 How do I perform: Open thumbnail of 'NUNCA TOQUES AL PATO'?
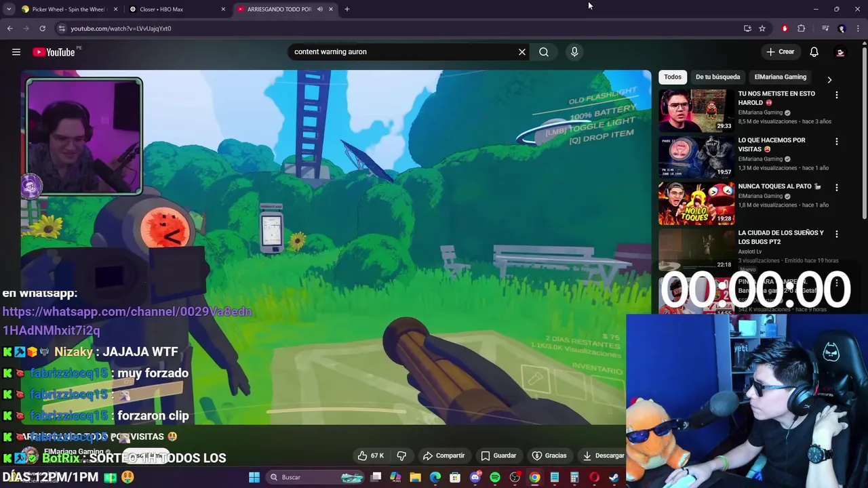(696, 203)
